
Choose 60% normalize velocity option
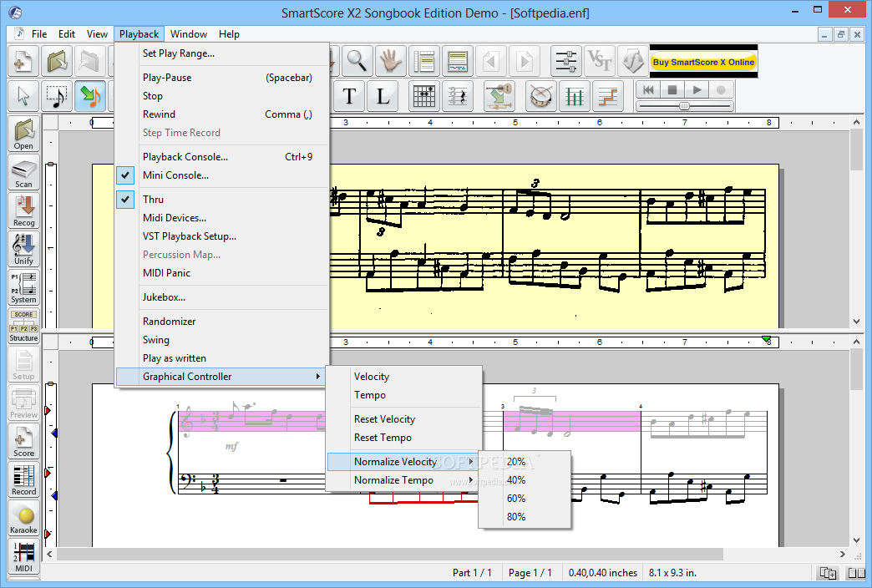(x=525, y=499)
